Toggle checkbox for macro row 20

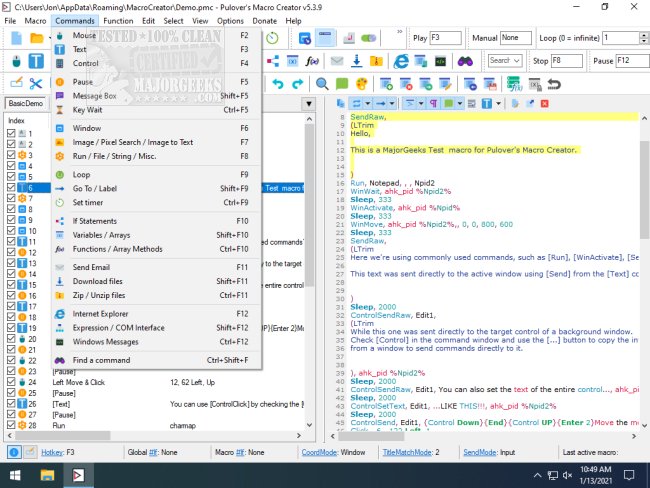pyautogui.click(x=11, y=338)
